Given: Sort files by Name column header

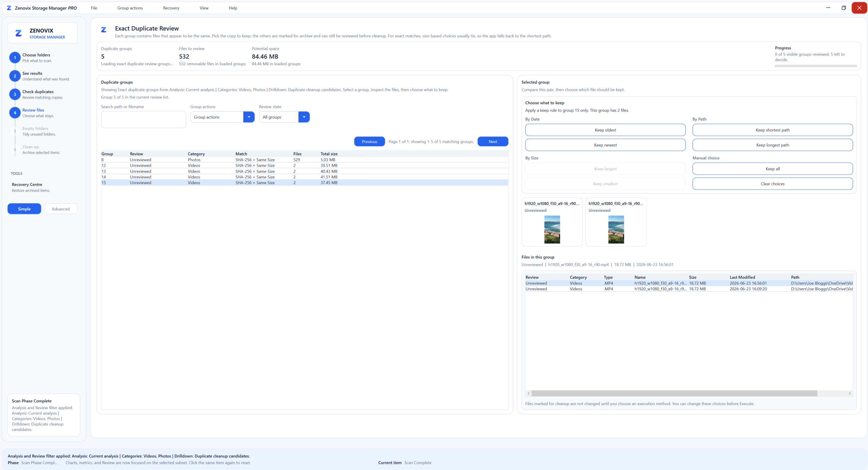Looking at the screenshot, I should click(640, 277).
